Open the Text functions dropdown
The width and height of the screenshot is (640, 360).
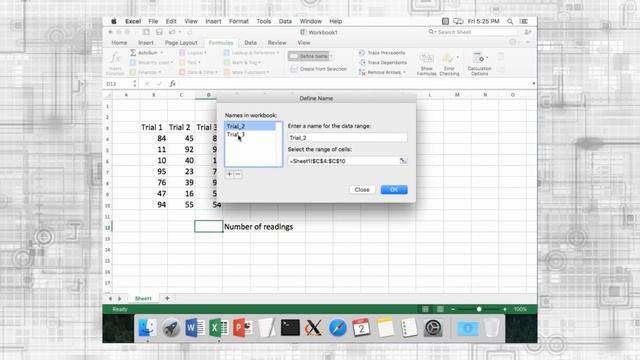click(x=190, y=62)
